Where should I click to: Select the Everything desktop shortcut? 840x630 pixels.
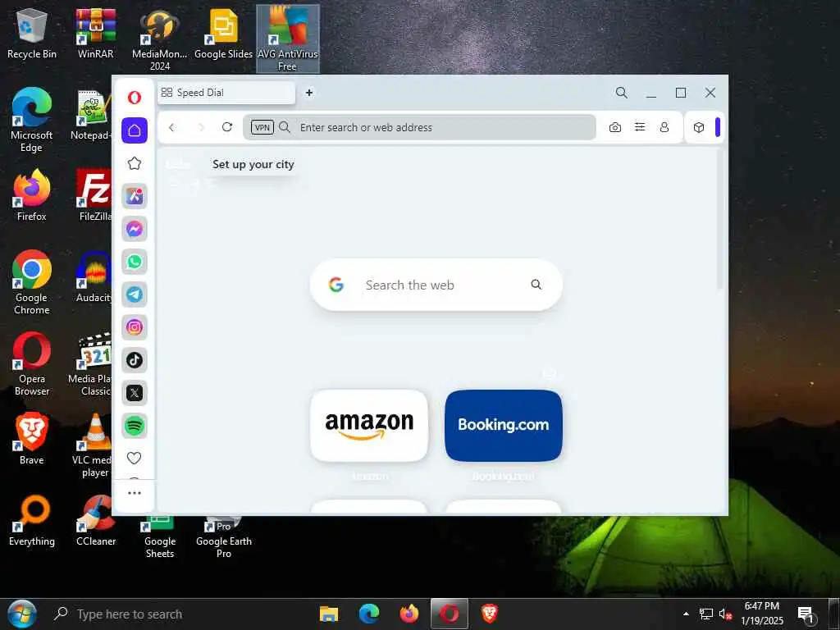pyautogui.click(x=32, y=520)
